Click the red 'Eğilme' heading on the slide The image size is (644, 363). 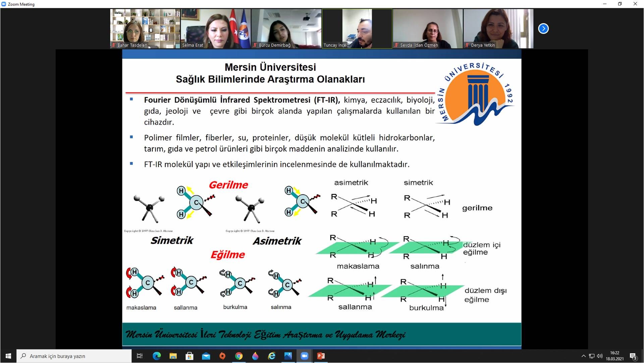pyautogui.click(x=228, y=255)
